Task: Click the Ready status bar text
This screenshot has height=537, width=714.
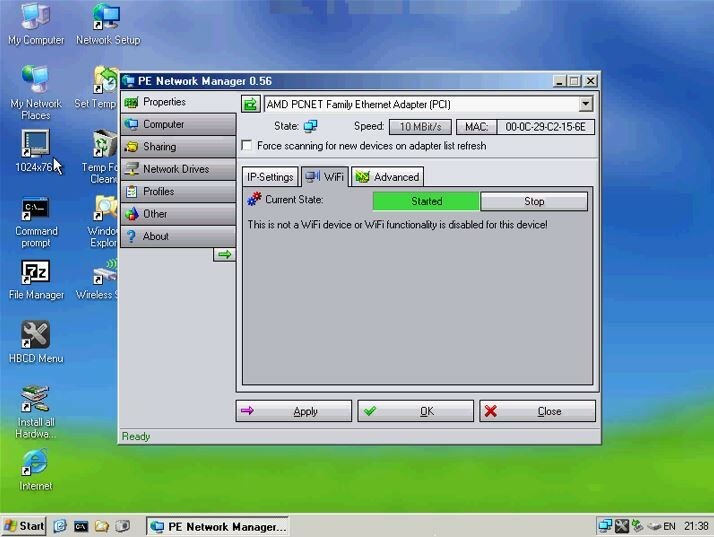Action: pyautogui.click(x=136, y=436)
